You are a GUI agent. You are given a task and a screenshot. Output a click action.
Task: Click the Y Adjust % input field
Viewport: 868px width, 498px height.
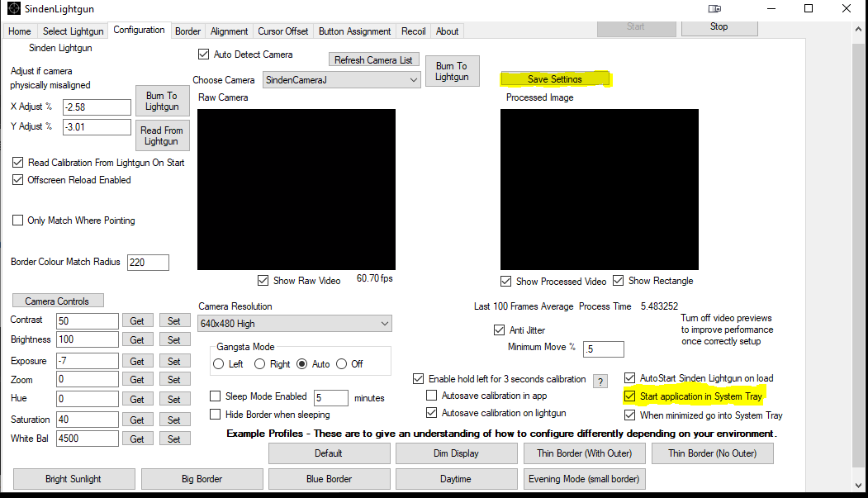97,127
